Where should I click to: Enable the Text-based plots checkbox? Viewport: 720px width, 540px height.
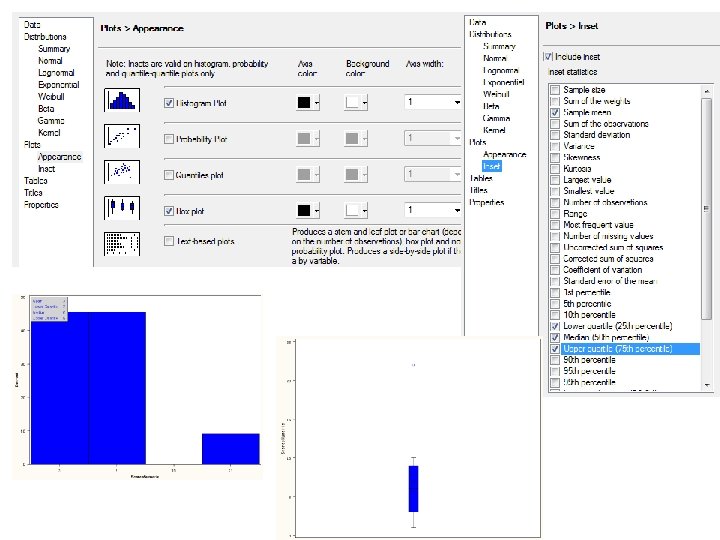169,241
